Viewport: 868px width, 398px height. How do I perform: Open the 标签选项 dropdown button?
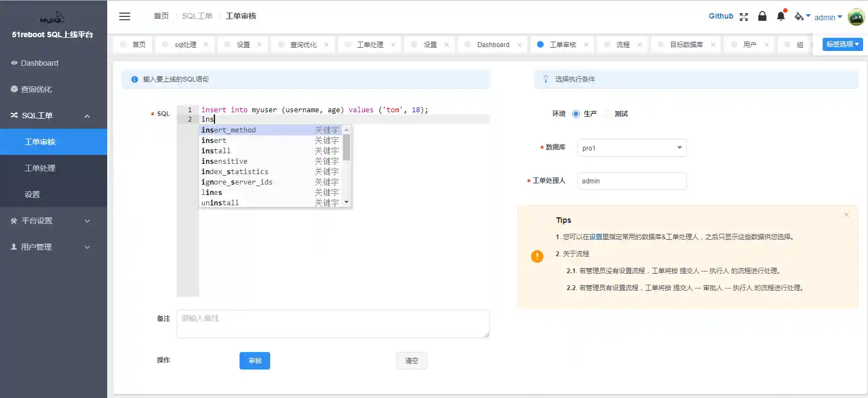[x=842, y=44]
